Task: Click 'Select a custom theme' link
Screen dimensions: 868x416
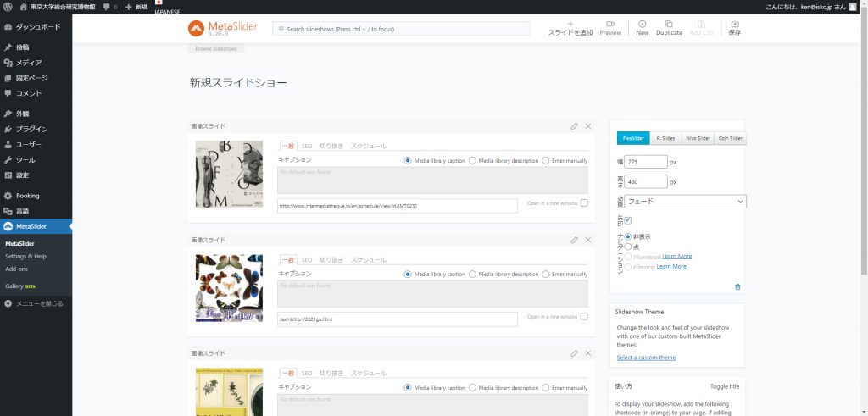Action: point(646,358)
